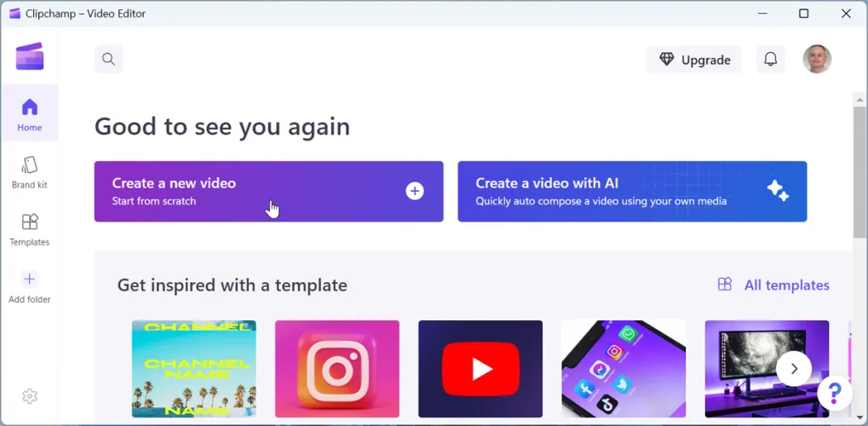
Task: Click the help question mark bubble
Action: pyautogui.click(x=835, y=394)
